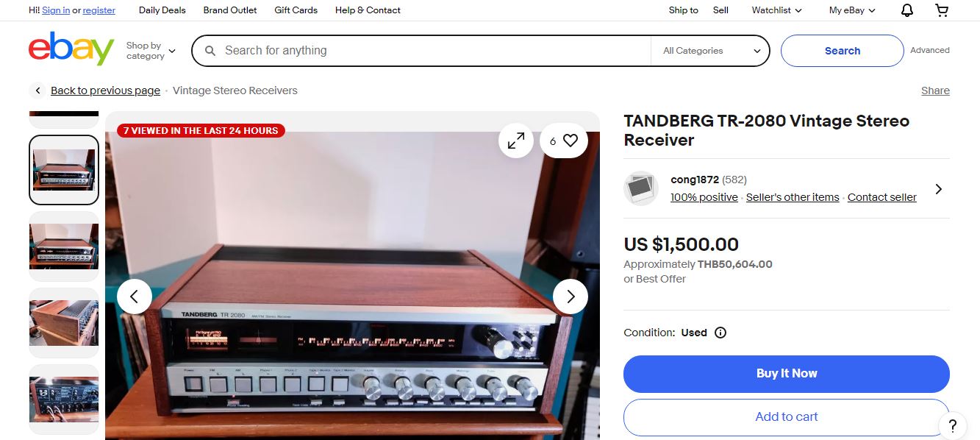
Task: Click the condition info icon
Action: coord(720,333)
